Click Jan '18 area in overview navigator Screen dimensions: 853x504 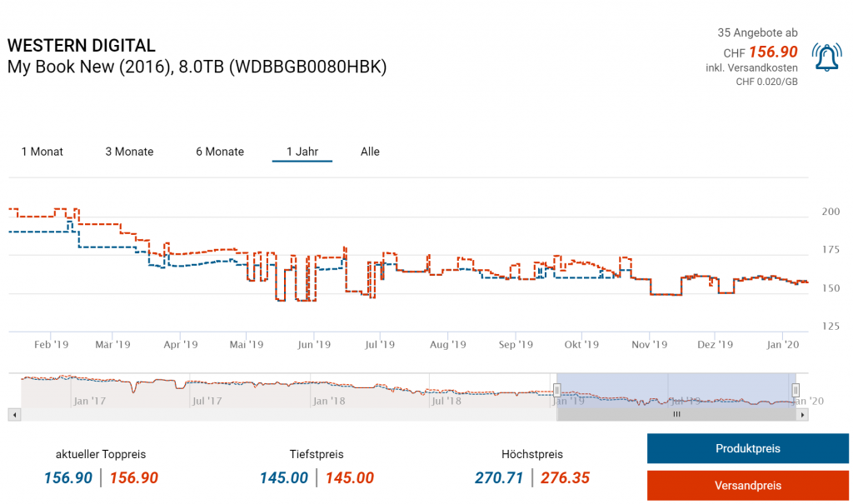tap(329, 400)
